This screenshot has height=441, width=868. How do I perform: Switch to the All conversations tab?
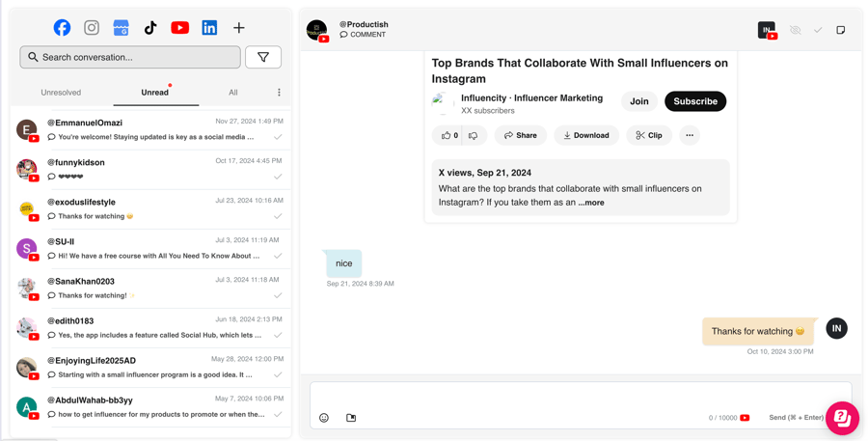point(232,93)
